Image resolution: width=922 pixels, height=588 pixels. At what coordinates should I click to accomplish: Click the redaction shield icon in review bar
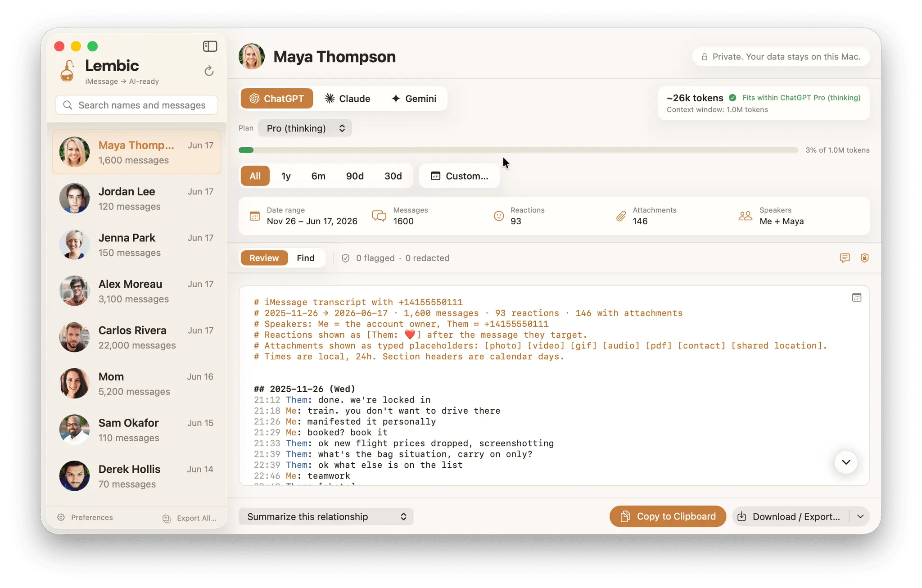tap(864, 258)
